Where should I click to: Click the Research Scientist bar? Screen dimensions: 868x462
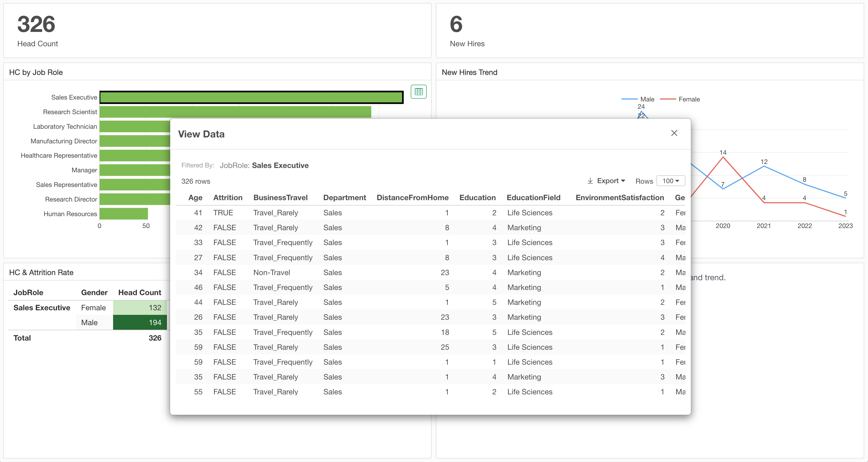click(x=235, y=112)
